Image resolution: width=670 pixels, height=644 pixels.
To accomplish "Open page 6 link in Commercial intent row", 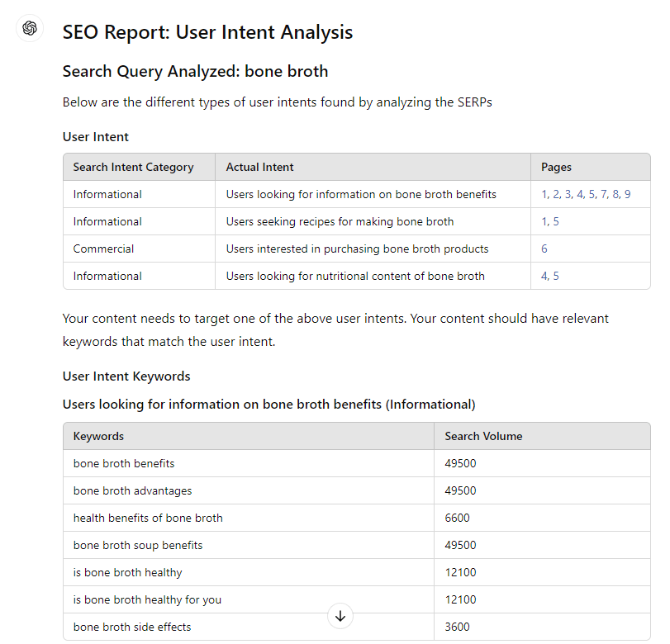I will [544, 249].
